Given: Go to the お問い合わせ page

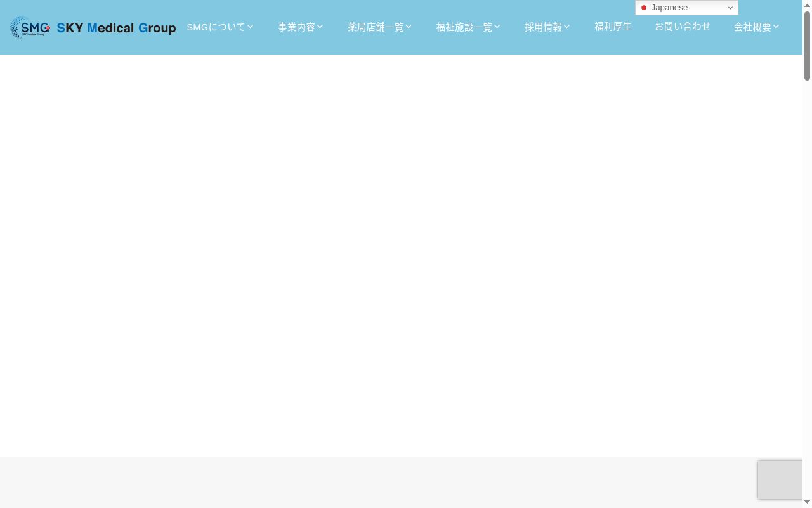Looking at the screenshot, I should [683, 27].
